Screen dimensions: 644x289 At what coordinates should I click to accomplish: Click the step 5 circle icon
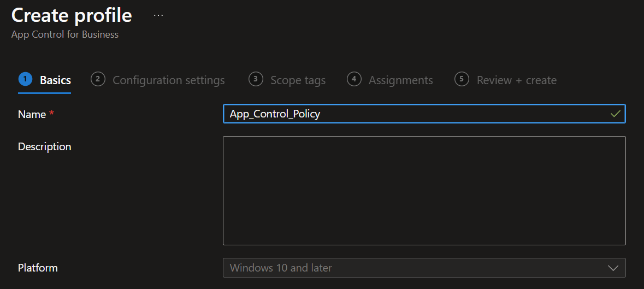point(462,79)
